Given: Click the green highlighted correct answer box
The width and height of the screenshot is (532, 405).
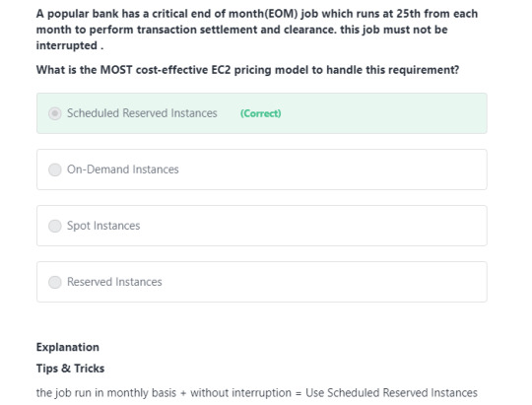Looking at the screenshot, I should pyautogui.click(x=262, y=113).
